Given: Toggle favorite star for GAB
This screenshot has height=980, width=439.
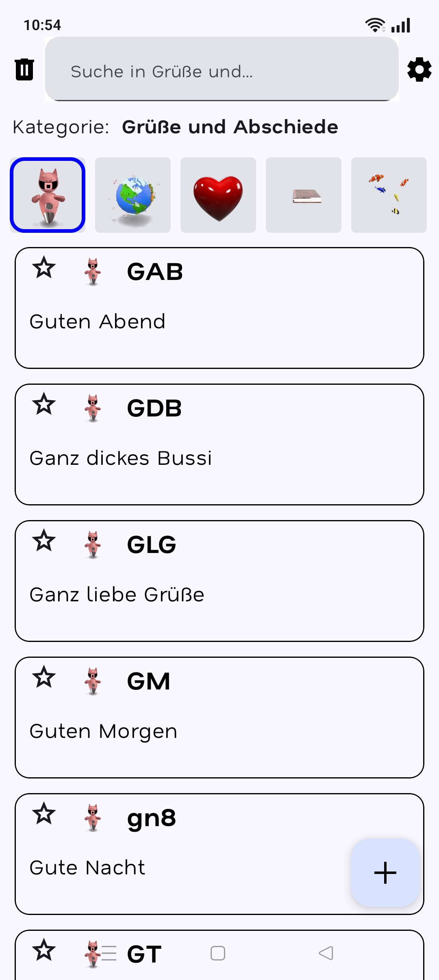Looking at the screenshot, I should pyautogui.click(x=44, y=268).
